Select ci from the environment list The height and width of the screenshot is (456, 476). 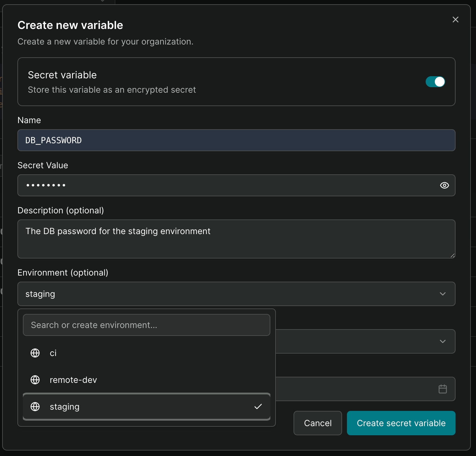[x=53, y=353]
